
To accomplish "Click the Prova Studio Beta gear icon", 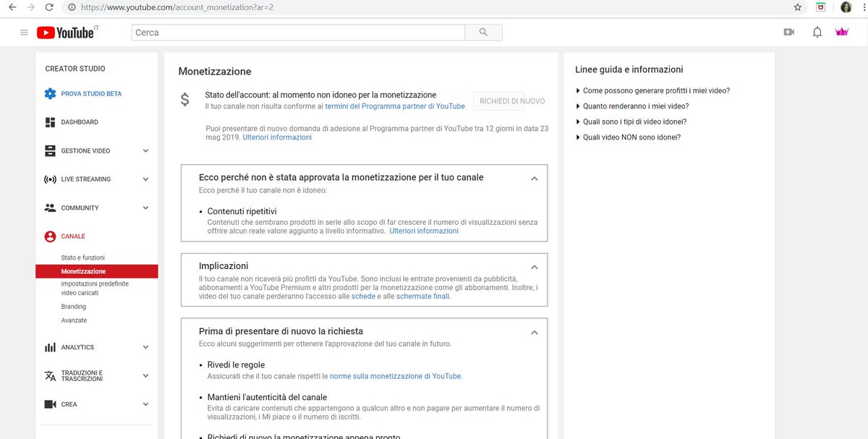I will (50, 93).
